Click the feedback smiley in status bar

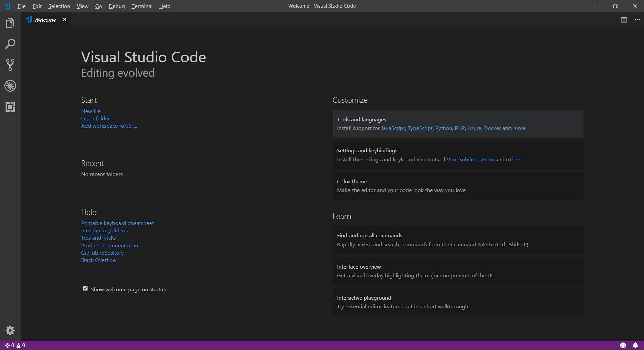tap(623, 345)
